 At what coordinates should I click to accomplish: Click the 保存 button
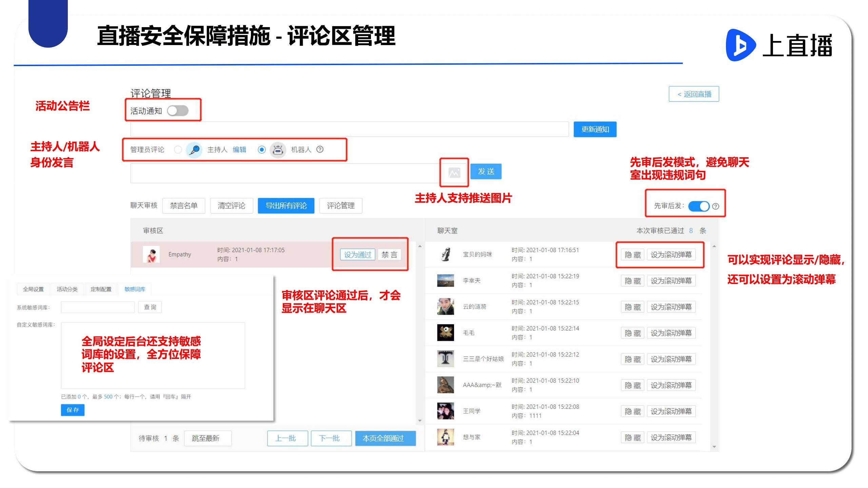[x=73, y=410]
